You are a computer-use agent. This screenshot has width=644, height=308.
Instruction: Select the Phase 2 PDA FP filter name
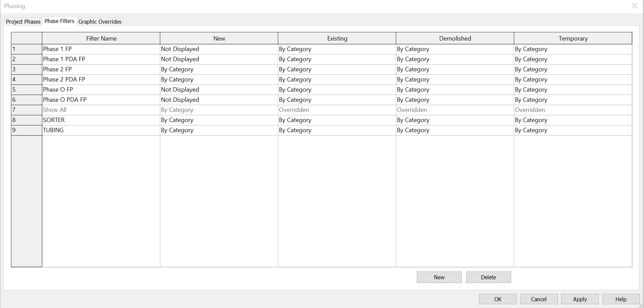click(x=101, y=79)
